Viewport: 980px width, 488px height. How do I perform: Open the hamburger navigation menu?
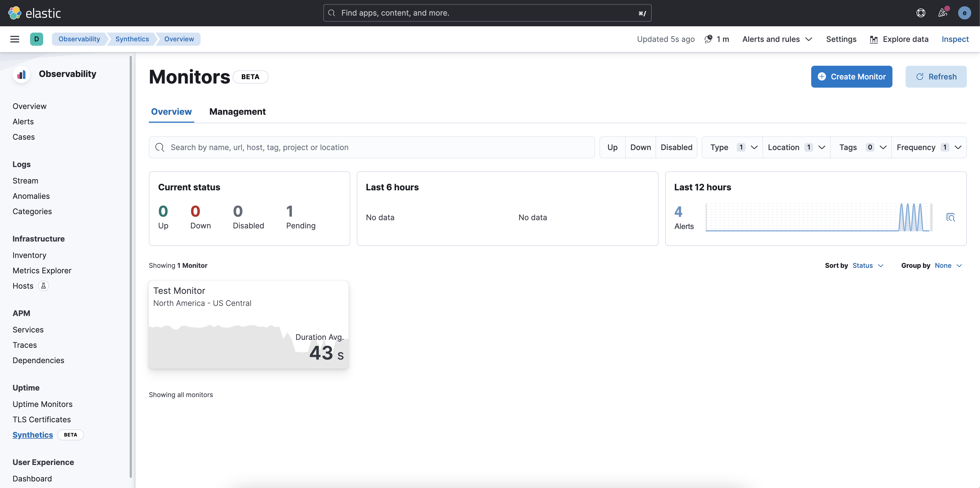[x=15, y=39]
